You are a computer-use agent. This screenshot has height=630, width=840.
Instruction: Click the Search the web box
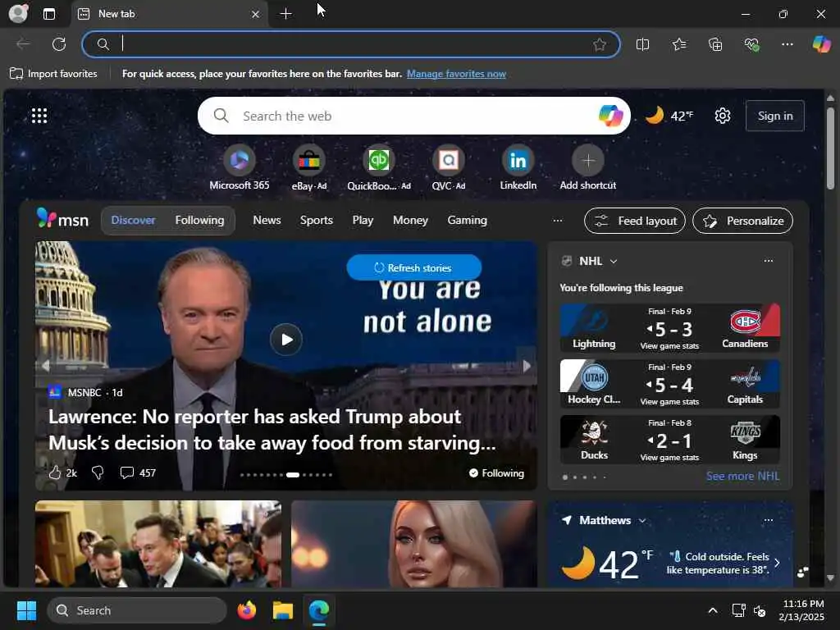(x=413, y=116)
